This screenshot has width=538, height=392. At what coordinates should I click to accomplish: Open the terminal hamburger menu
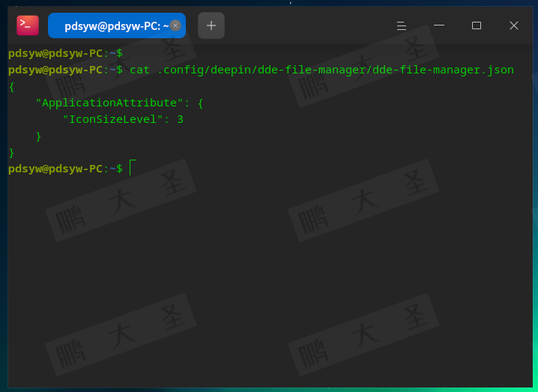pyautogui.click(x=402, y=25)
